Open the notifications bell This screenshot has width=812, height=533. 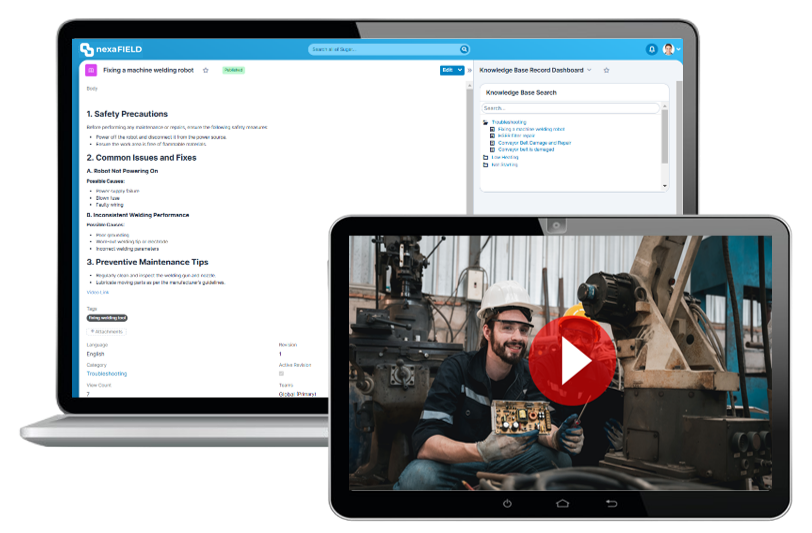(652, 49)
